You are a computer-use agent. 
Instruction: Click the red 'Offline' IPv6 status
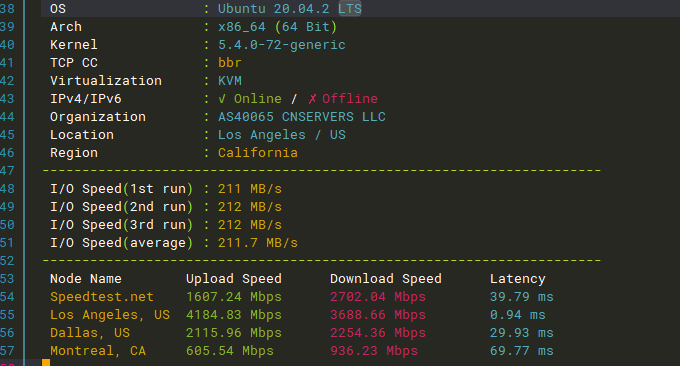(x=350, y=99)
